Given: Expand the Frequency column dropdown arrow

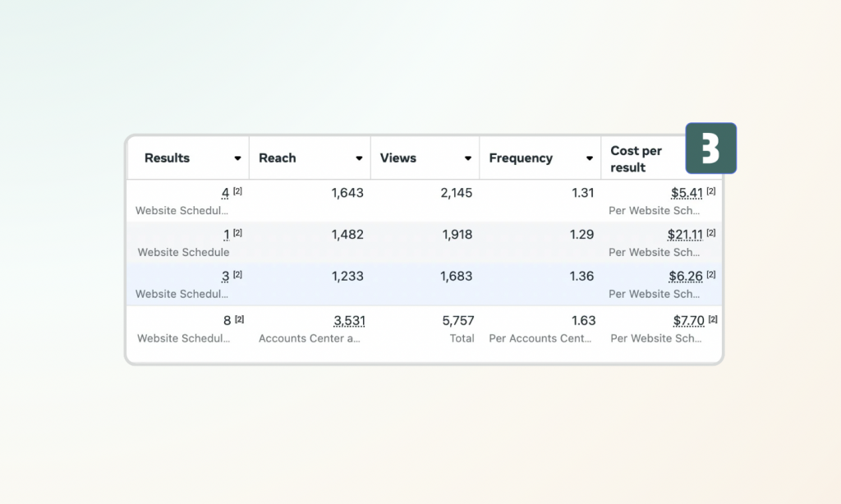Looking at the screenshot, I should pos(590,158).
